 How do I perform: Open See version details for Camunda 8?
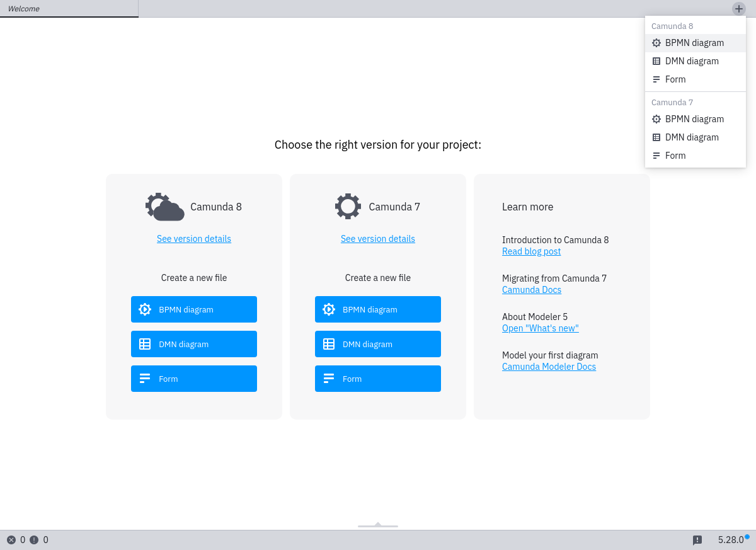click(x=194, y=239)
